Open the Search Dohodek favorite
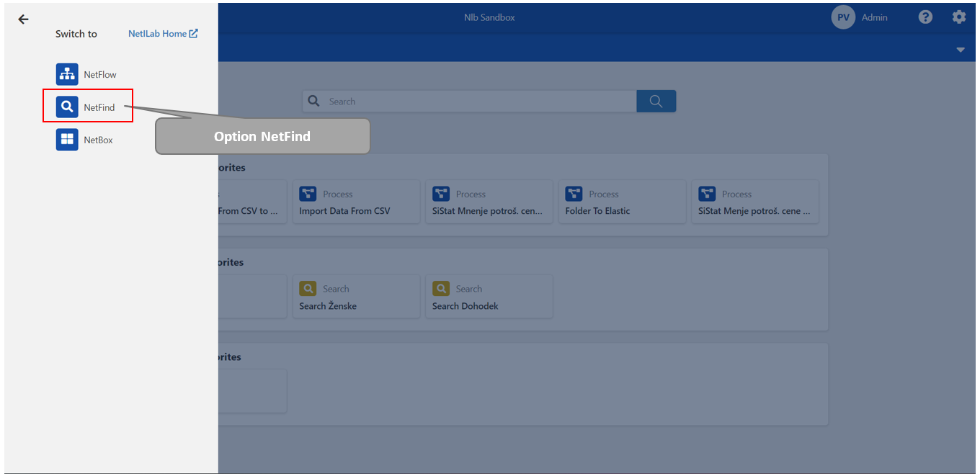This screenshot has height=476, width=980. pyautogui.click(x=489, y=297)
